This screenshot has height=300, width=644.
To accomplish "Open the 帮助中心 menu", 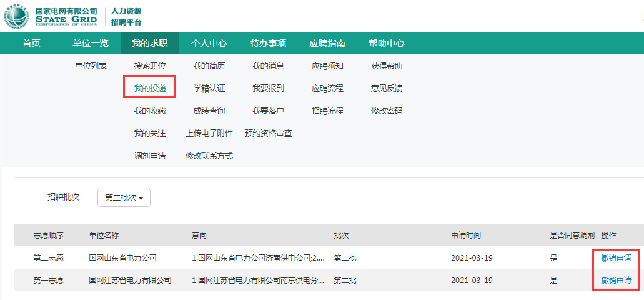I will point(386,43).
